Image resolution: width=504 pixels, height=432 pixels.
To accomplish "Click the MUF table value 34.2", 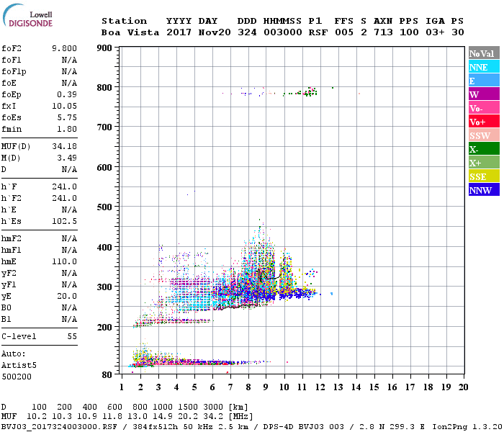I will pos(213,417).
